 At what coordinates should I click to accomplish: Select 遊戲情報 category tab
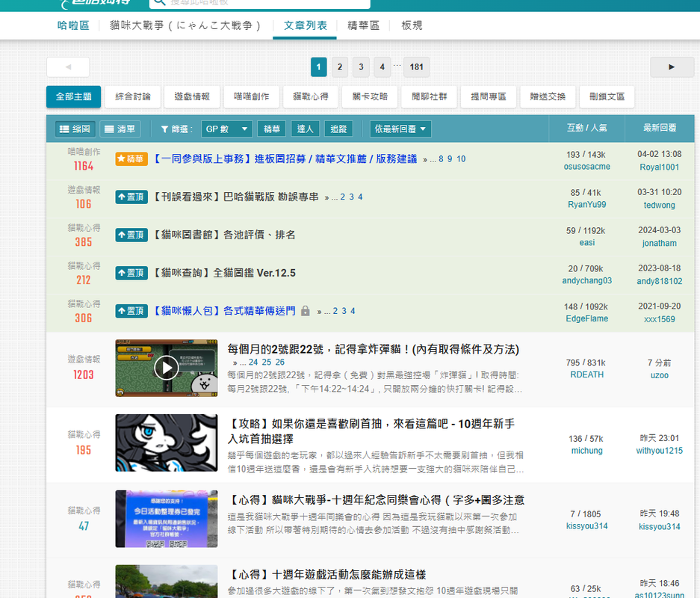coord(192,97)
